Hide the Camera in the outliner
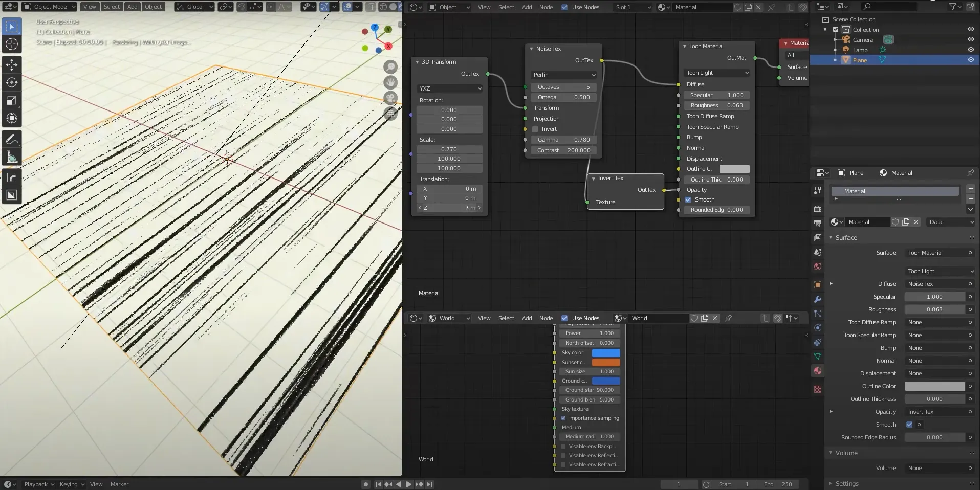Screen dimensions: 980x490 (970, 40)
